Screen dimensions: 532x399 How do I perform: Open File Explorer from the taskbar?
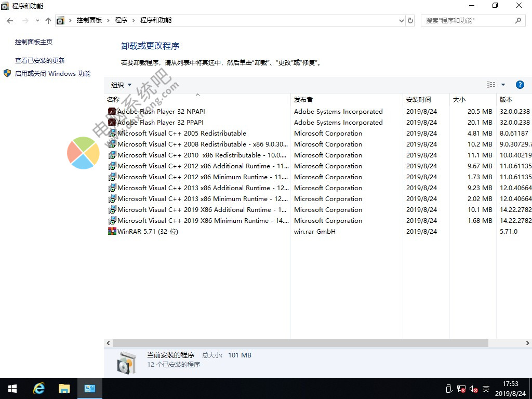pos(64,389)
